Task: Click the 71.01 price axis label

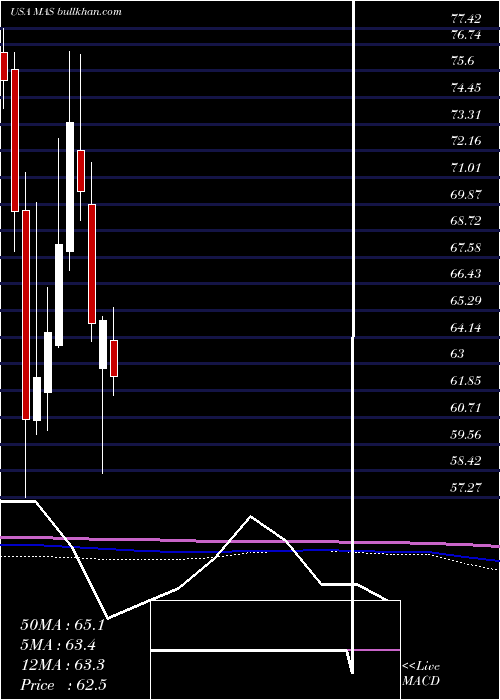Action: pos(466,168)
